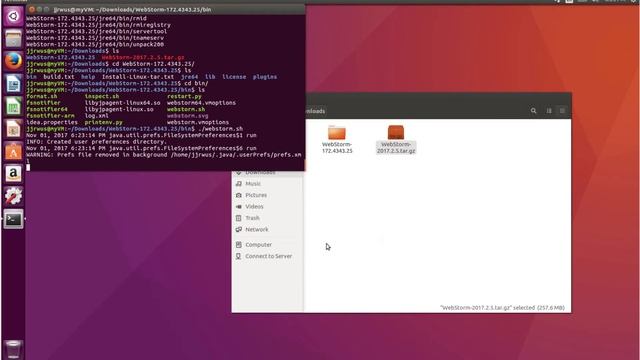Click the './webstorm.sh' command text

[x=220, y=129]
